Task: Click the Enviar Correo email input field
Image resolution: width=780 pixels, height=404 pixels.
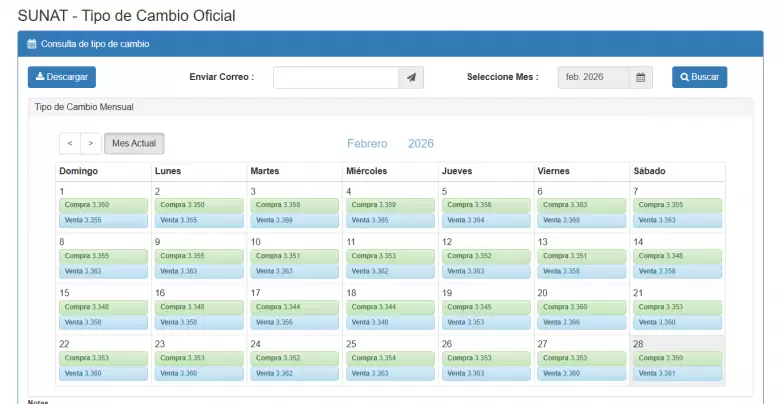Action: point(335,78)
